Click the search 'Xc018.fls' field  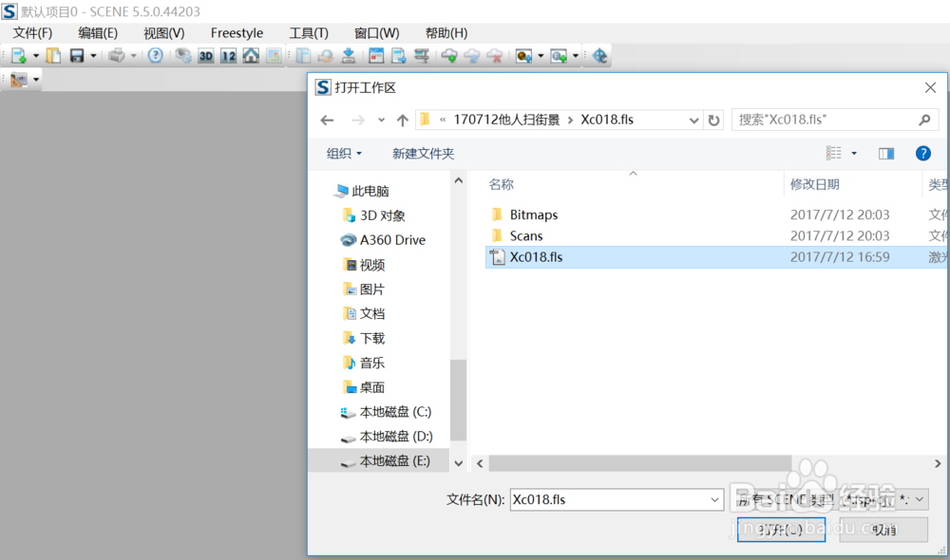(x=835, y=120)
